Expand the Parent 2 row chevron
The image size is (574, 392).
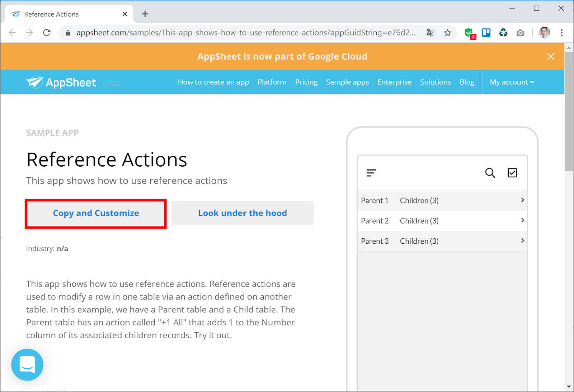point(523,220)
